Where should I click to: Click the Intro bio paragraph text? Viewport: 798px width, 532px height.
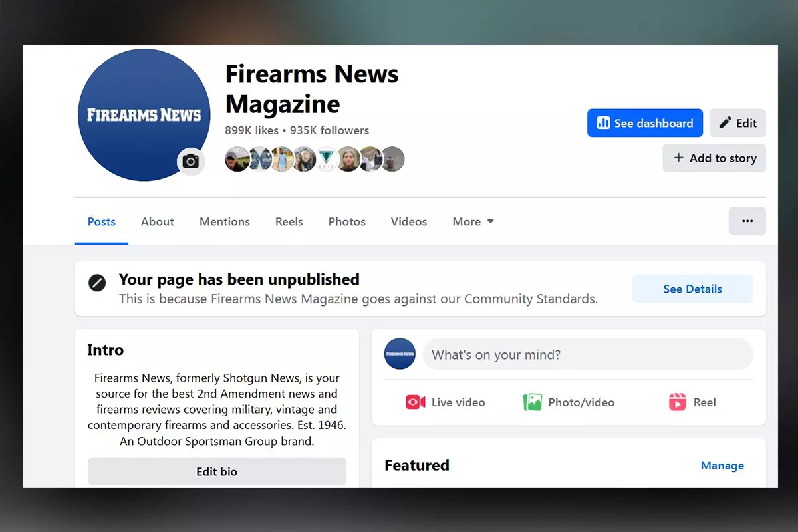pyautogui.click(x=217, y=410)
